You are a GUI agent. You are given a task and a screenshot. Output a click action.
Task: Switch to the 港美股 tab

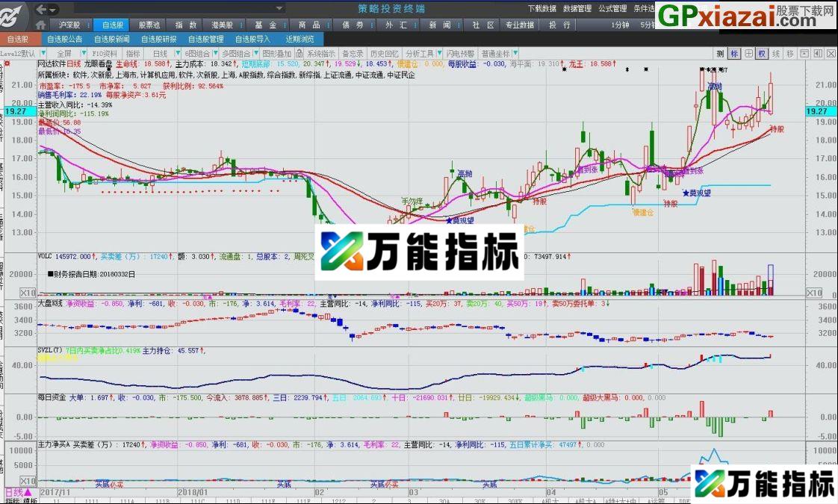223,24
